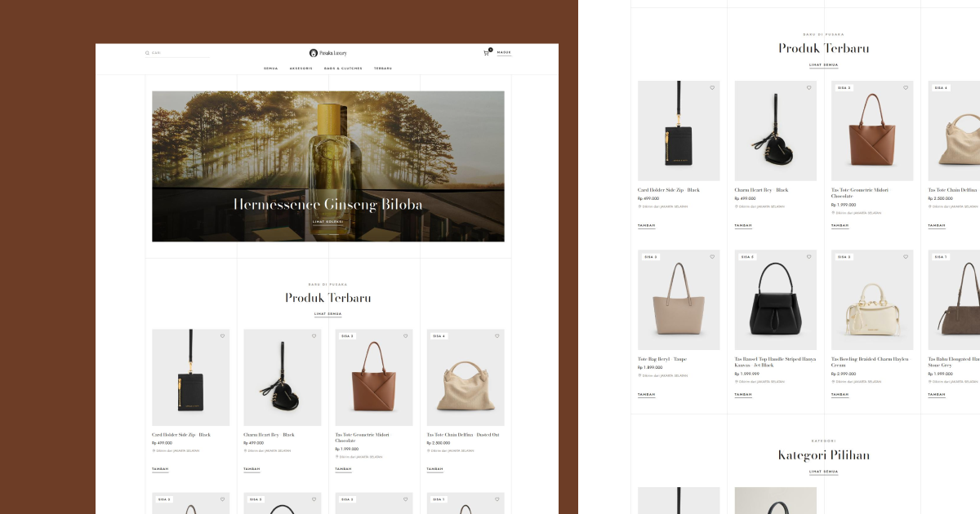
Task: Click the hero banner slide indicator bar
Action: point(328,234)
